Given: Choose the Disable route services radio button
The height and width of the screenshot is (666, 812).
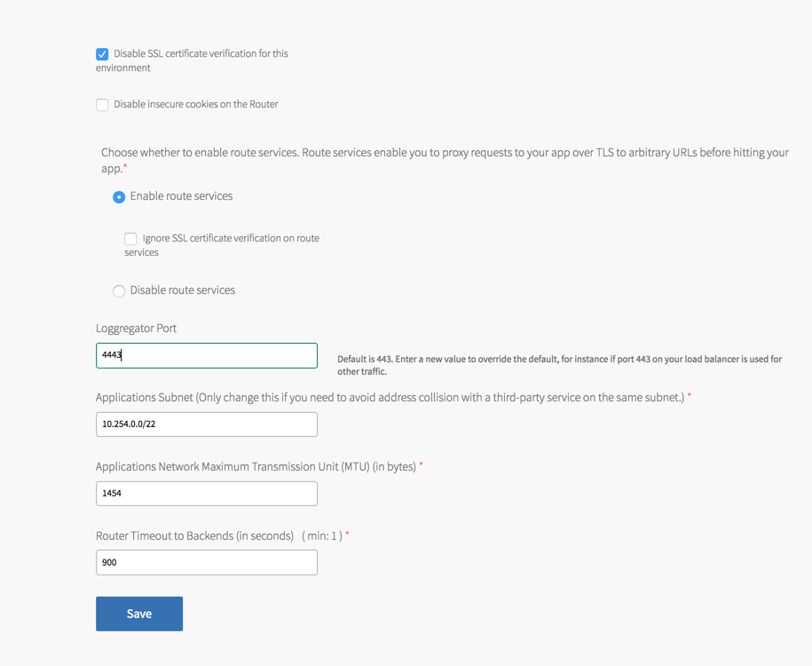Looking at the screenshot, I should click(x=119, y=291).
